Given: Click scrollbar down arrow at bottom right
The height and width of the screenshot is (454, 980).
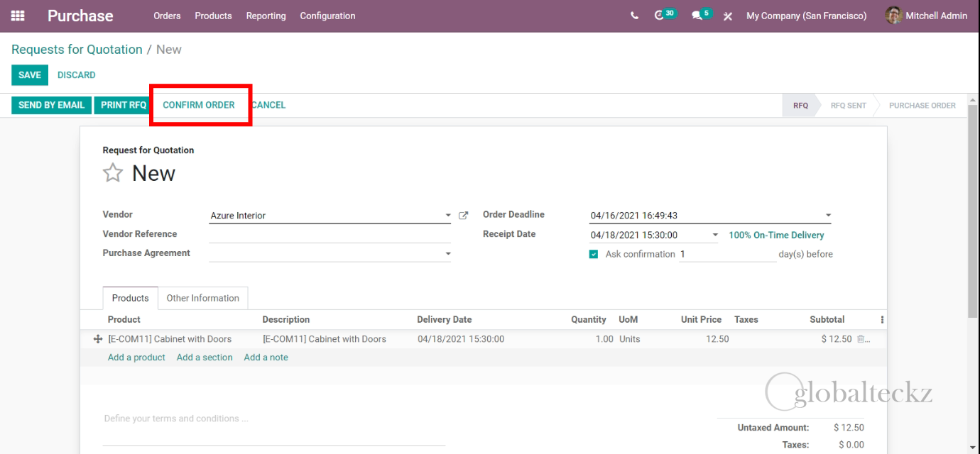Looking at the screenshot, I should point(972,448).
